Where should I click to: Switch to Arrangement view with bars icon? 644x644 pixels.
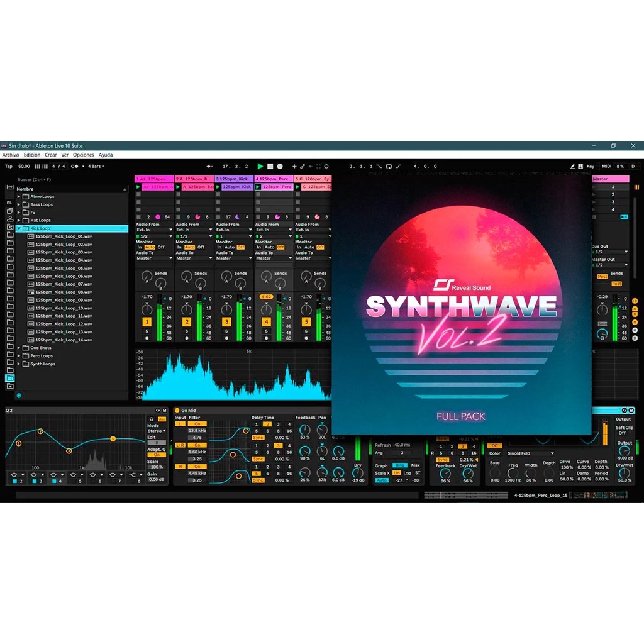636,187
